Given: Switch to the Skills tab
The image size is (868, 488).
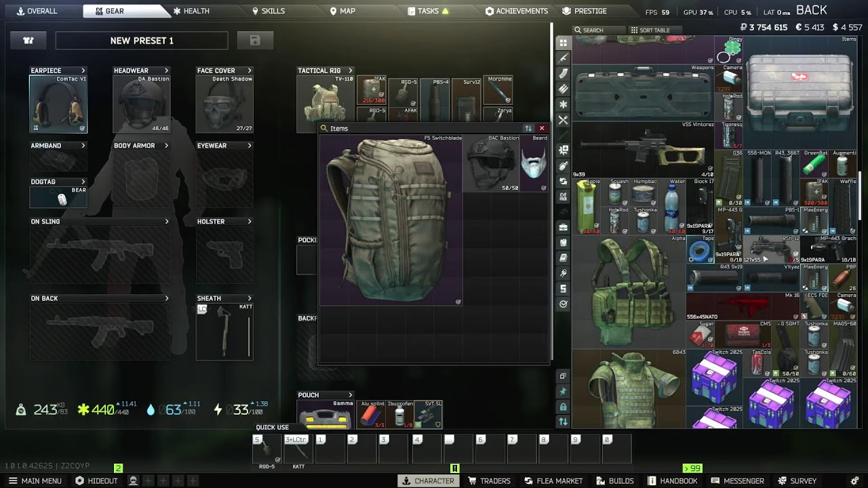Looking at the screenshot, I should [269, 11].
